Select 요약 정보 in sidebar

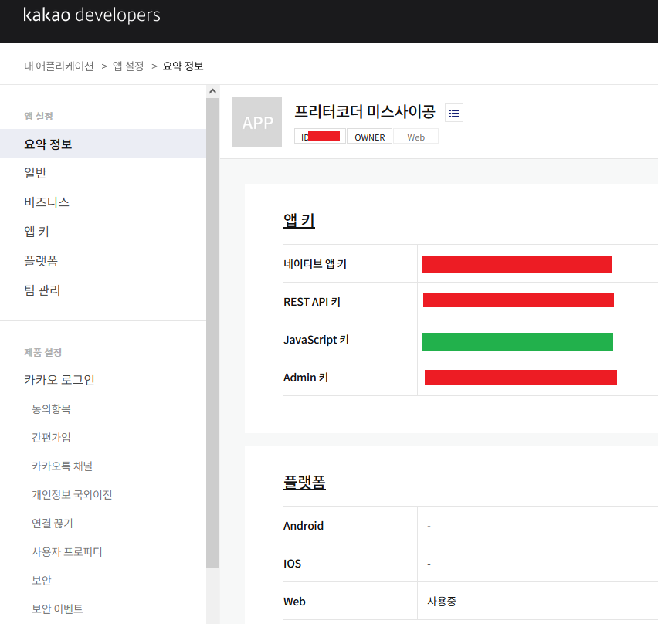(x=103, y=144)
